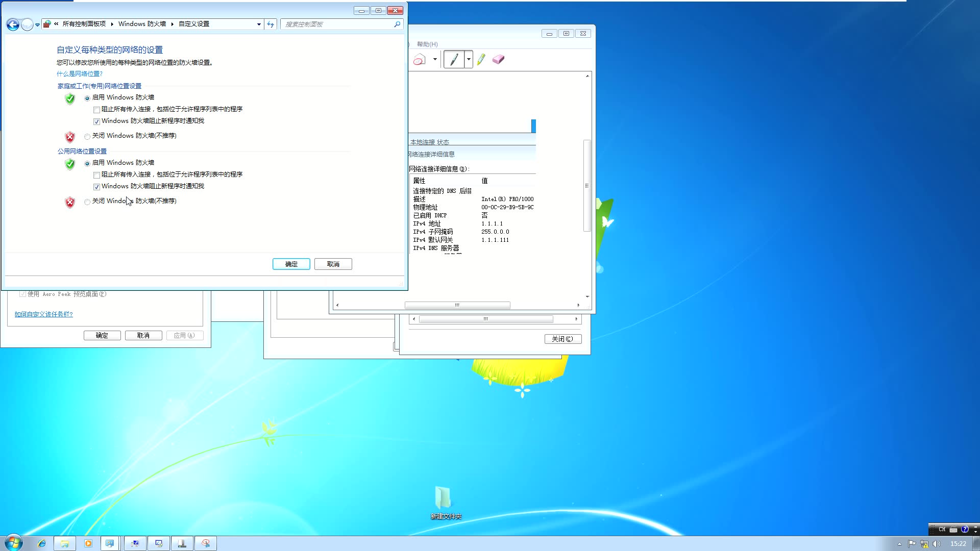Screen dimensions: 980x551
Task: Uncheck 家庭网络的 Windows 防火墙阻止新程序时通知我
Action: 96,121
